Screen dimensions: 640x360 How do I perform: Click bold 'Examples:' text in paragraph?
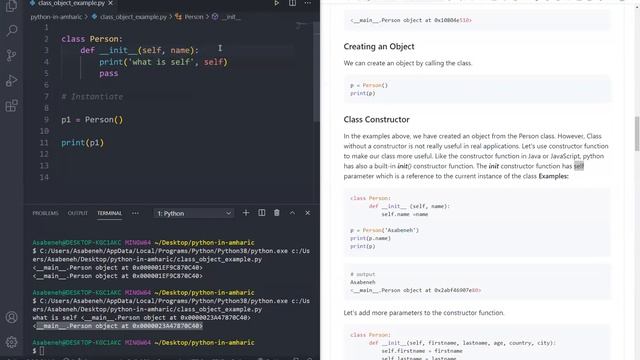tap(553, 176)
